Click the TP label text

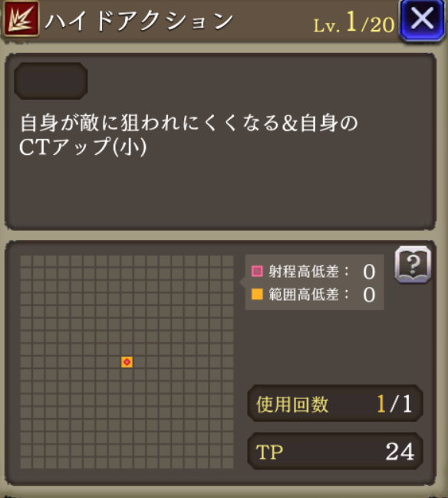tap(269, 452)
